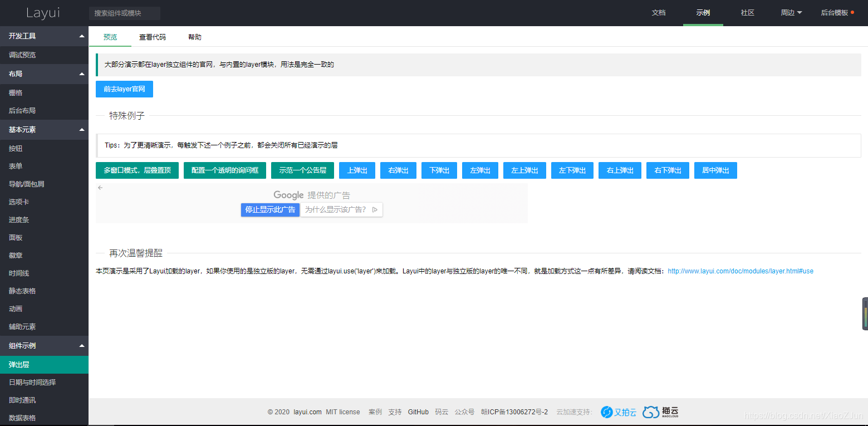
Task: Select 徽章 in sidebar
Action: [x=44, y=256]
